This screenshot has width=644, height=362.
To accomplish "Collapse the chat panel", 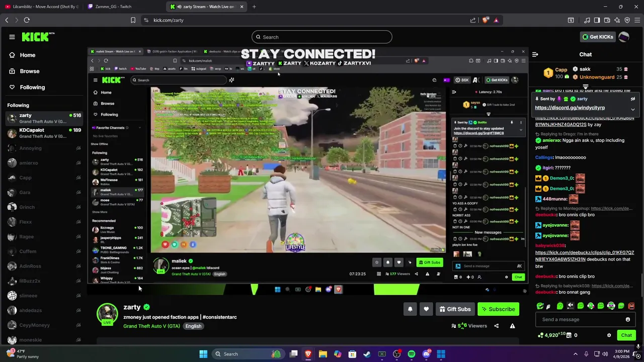I will pyautogui.click(x=535, y=54).
